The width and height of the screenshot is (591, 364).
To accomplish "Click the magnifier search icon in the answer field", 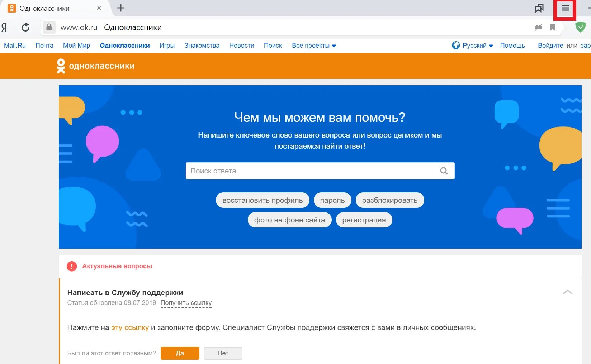I will pyautogui.click(x=444, y=171).
